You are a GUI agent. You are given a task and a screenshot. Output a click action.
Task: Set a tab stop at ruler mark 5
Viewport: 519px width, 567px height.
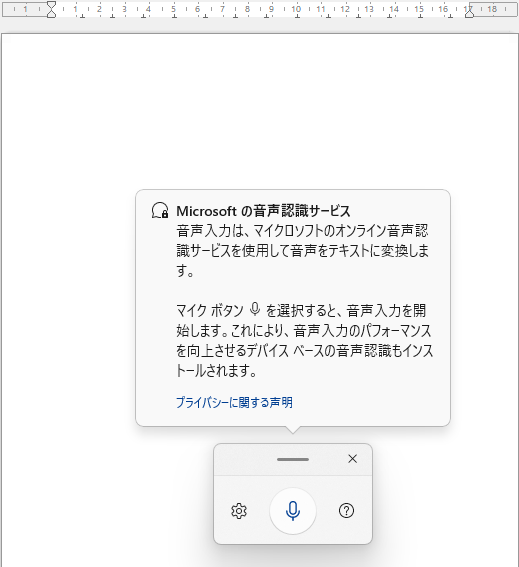[173, 9]
